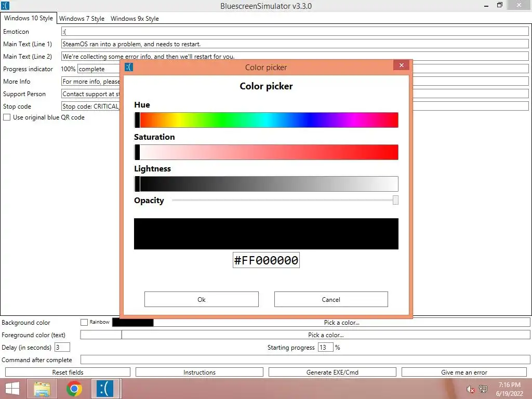Open File Explorer from the taskbar
532x399 pixels.
tap(42, 389)
